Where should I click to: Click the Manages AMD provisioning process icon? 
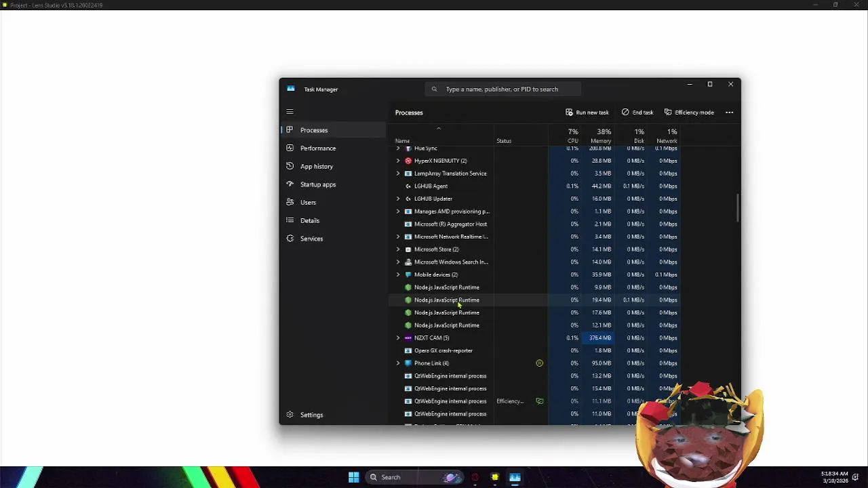408,211
